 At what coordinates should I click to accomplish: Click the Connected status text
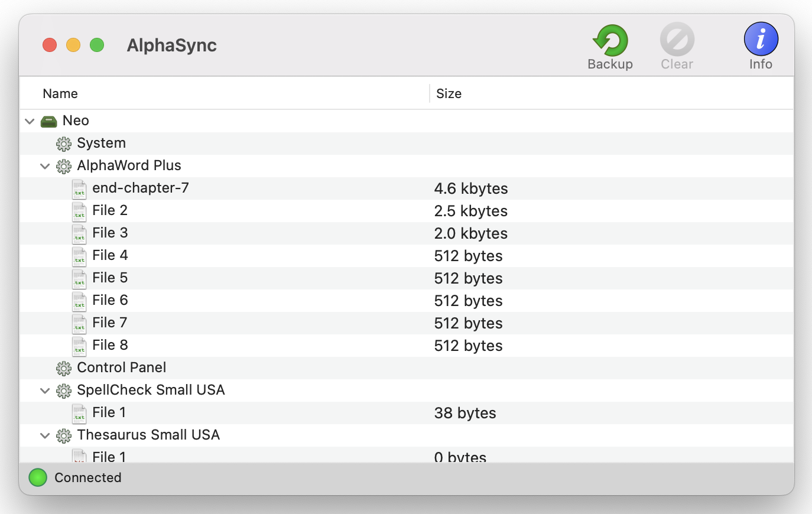88,477
